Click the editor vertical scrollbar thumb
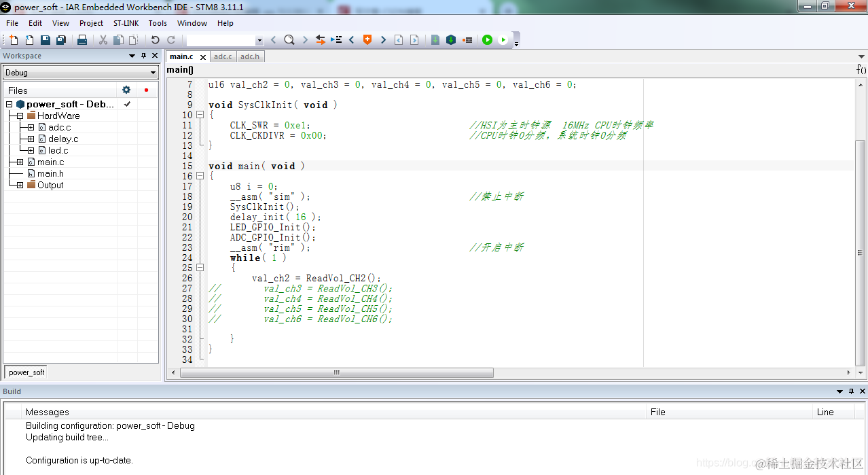Viewport: 868px width, 475px height. click(861, 252)
